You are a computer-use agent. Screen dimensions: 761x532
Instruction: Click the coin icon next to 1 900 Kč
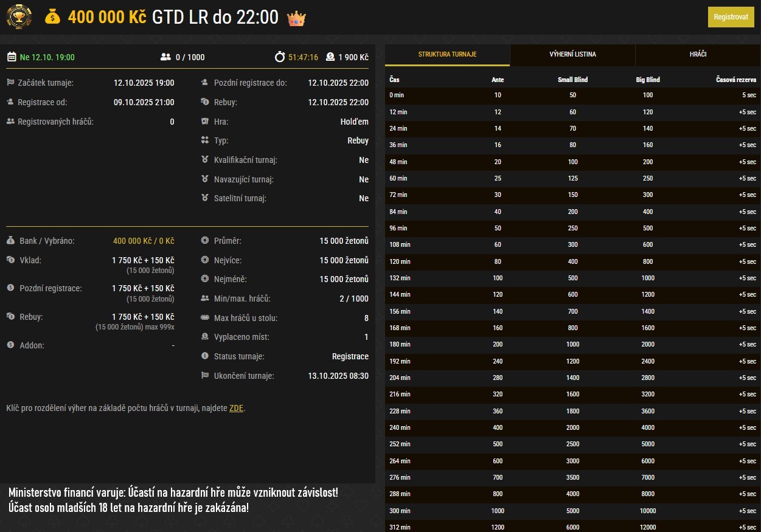pyautogui.click(x=330, y=57)
